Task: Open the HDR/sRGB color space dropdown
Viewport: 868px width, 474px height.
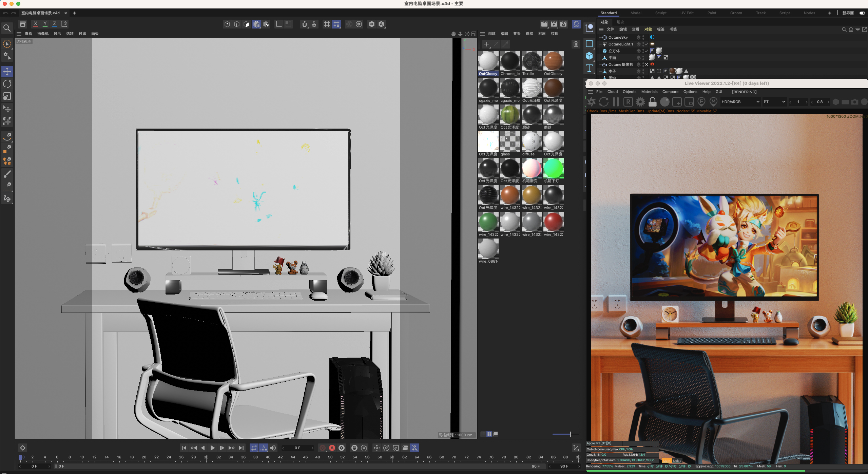Action: [x=740, y=102]
